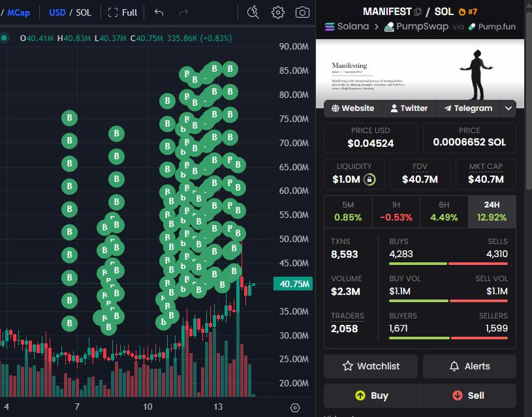Image resolution: width=532 pixels, height=417 pixels.
Task: Click the buyers versus sellers ratio bar
Action: [448, 338]
